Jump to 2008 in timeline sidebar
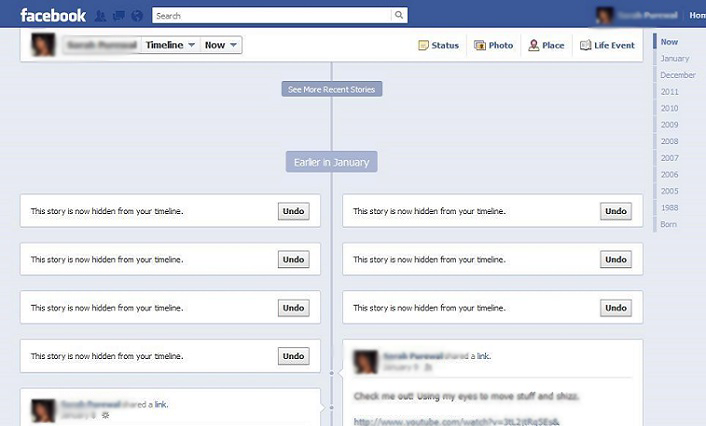Screen dimensions: 706x426 pyautogui.click(x=670, y=141)
